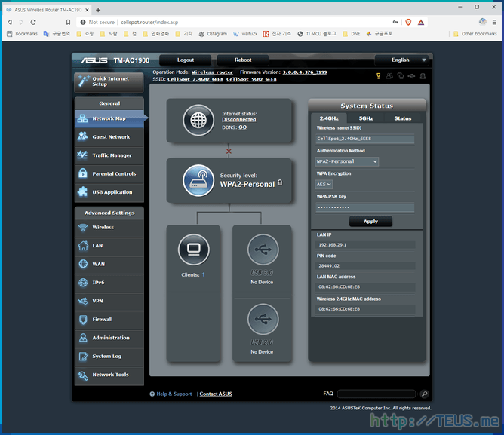Click the LAN house icon

click(83, 246)
